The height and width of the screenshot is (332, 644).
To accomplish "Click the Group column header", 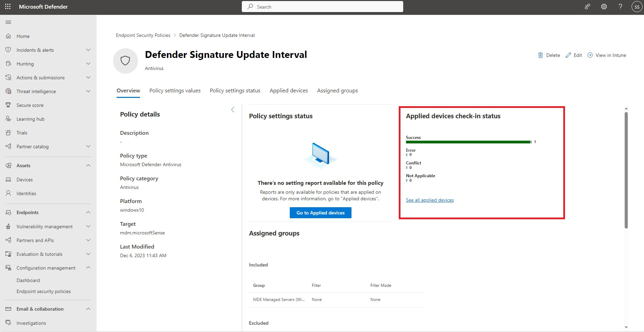I will pyautogui.click(x=259, y=285).
